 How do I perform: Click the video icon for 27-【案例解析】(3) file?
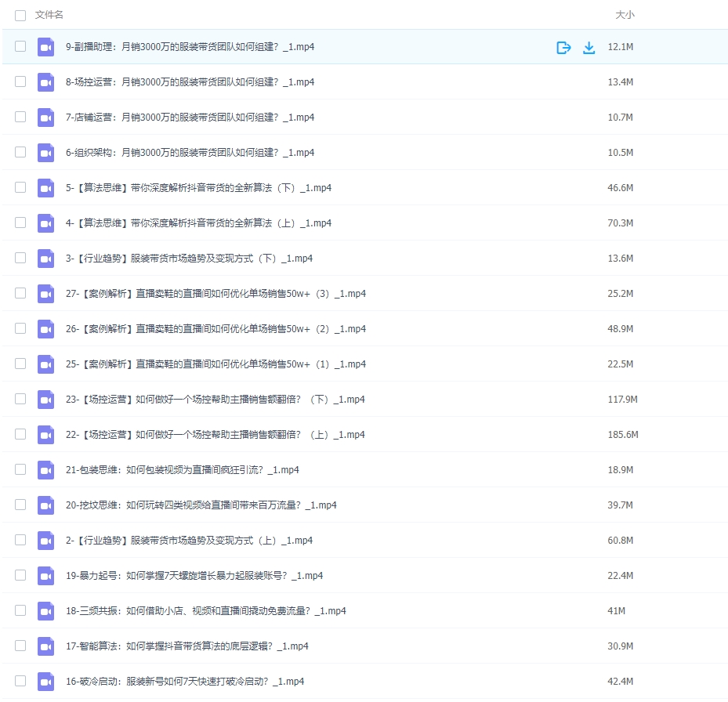(45, 294)
